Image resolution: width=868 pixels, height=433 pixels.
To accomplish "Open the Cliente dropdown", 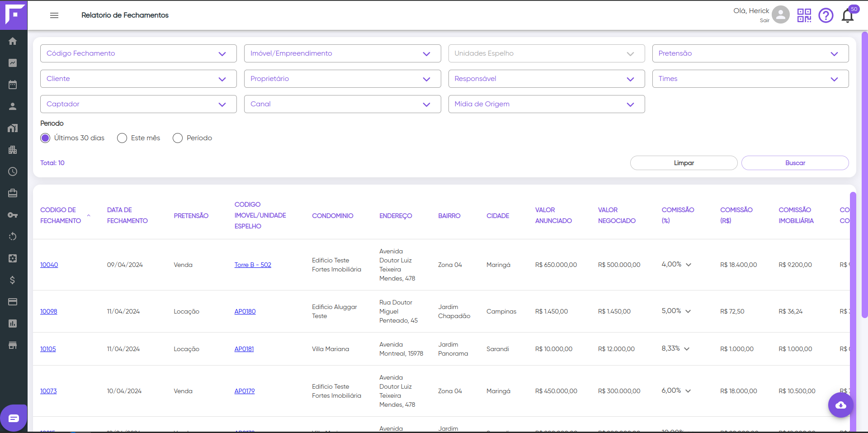I will [x=138, y=79].
